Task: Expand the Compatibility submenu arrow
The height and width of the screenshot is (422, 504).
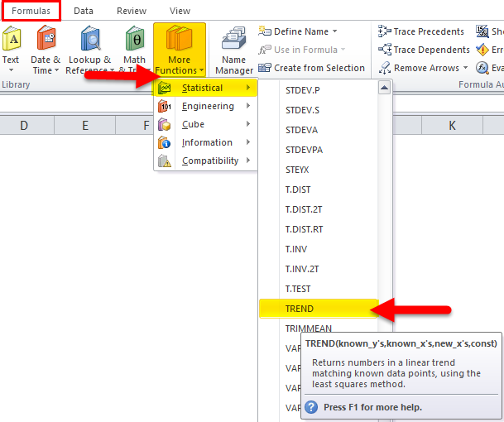Action: [x=248, y=161]
